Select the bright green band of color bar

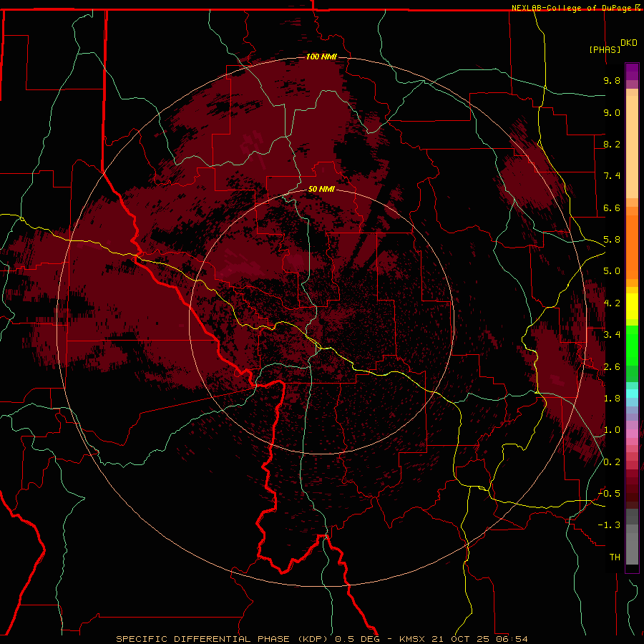tap(632, 345)
